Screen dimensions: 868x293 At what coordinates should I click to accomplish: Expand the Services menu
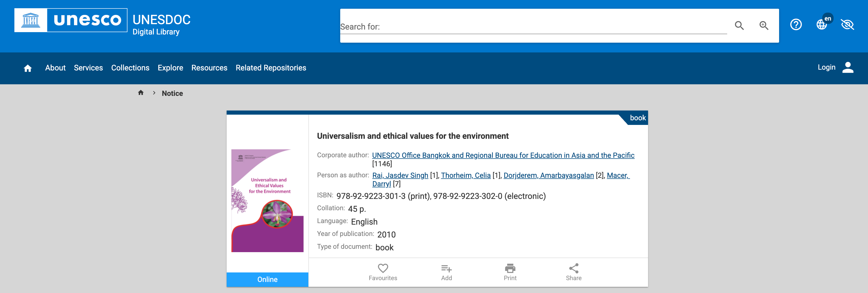pos(88,68)
